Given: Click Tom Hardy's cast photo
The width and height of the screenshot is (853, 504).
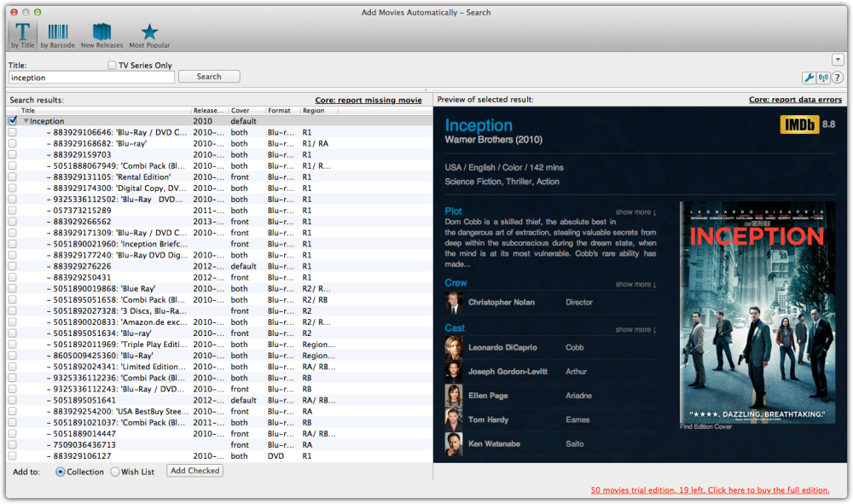Looking at the screenshot, I should 454,420.
